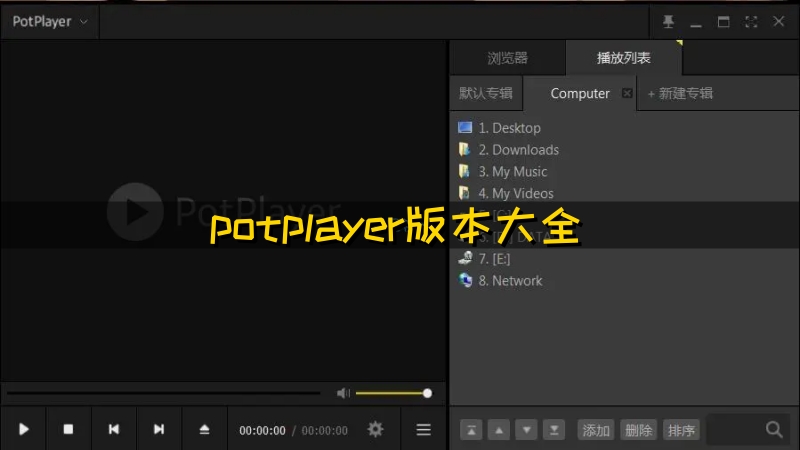Click the My Music folder icon

tap(464, 171)
